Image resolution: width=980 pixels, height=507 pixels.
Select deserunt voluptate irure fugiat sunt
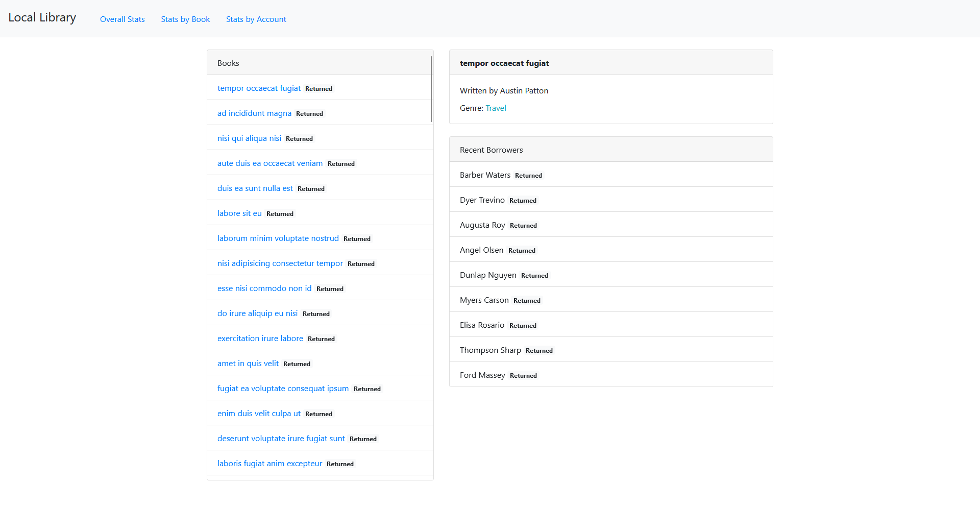click(281, 438)
